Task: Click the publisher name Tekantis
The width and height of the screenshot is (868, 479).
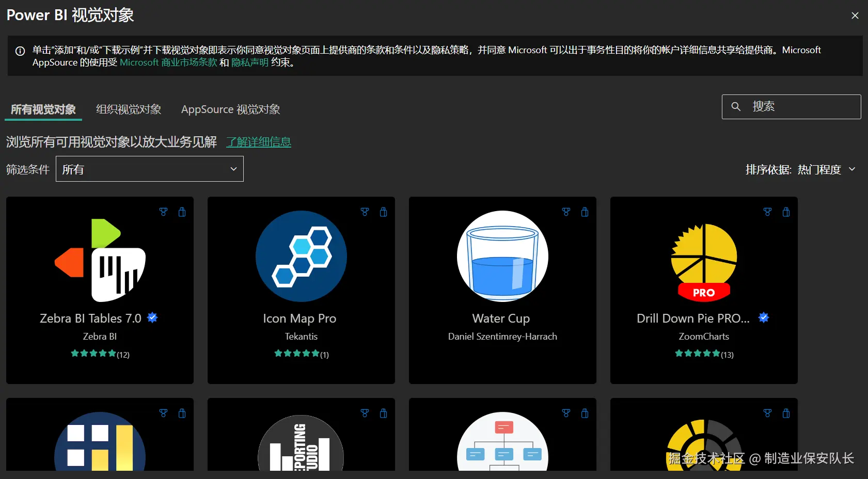Action: click(x=302, y=337)
